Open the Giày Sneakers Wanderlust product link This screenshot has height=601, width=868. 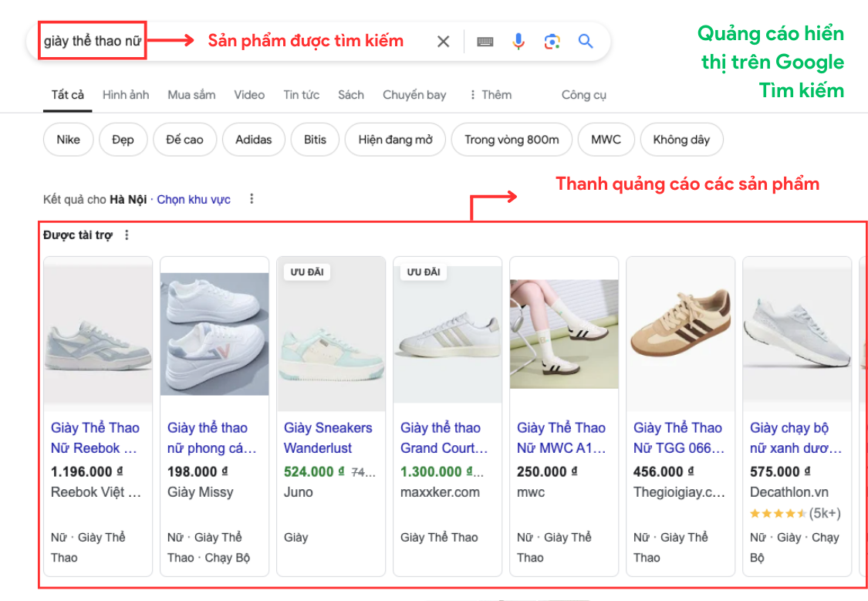329,437
